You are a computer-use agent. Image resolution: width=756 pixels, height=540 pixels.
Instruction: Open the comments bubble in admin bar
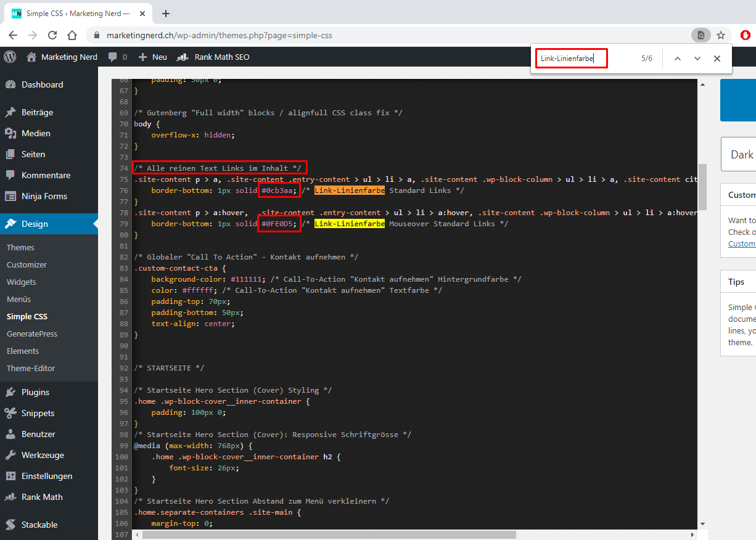click(x=117, y=57)
